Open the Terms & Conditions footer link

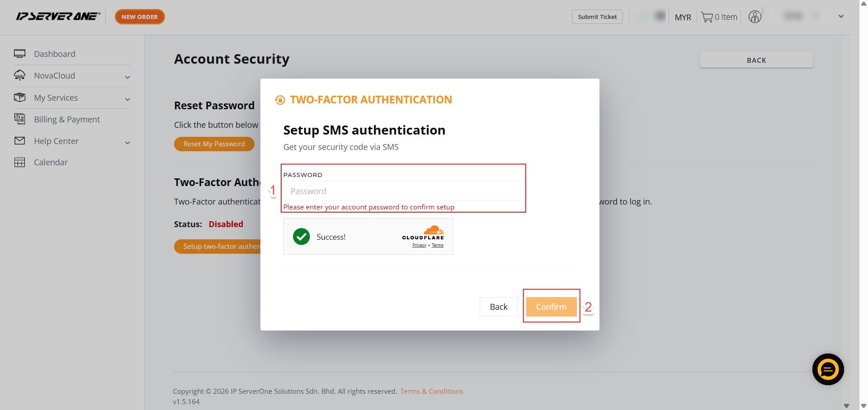point(431,391)
